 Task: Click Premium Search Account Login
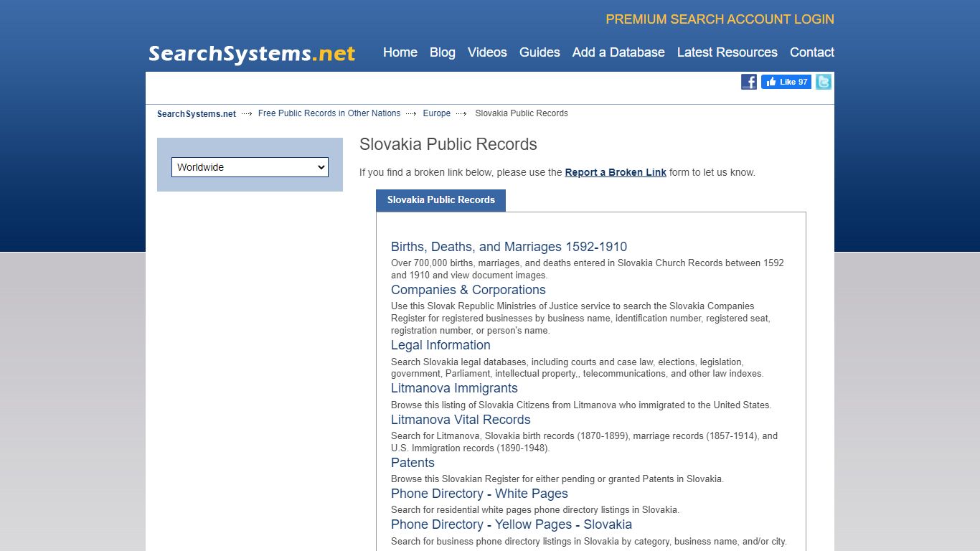720,19
